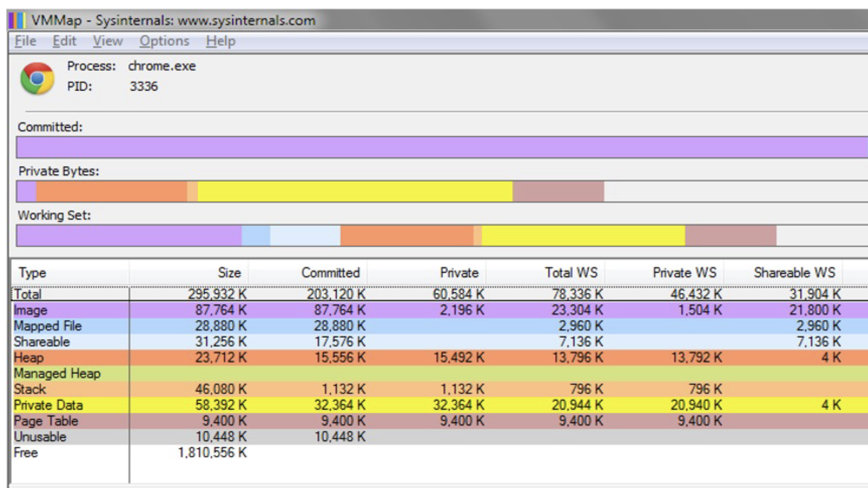
Task: Sort by the Private WS column header
Action: [x=665, y=273]
